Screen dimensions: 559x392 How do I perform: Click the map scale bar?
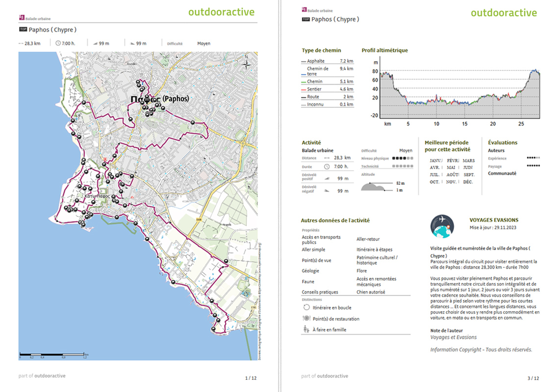click(52, 354)
